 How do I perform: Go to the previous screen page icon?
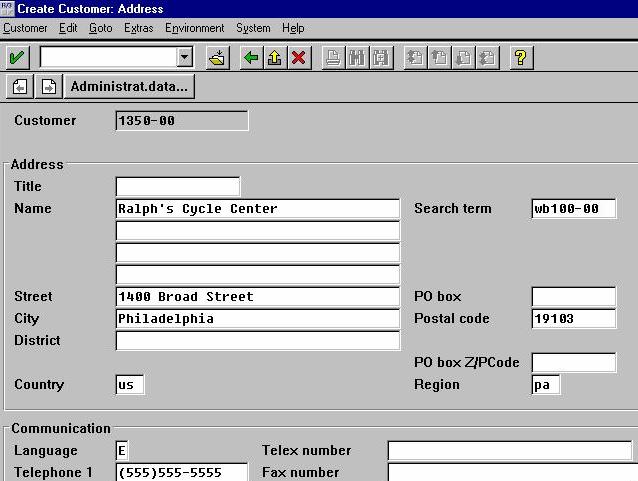coord(19,87)
